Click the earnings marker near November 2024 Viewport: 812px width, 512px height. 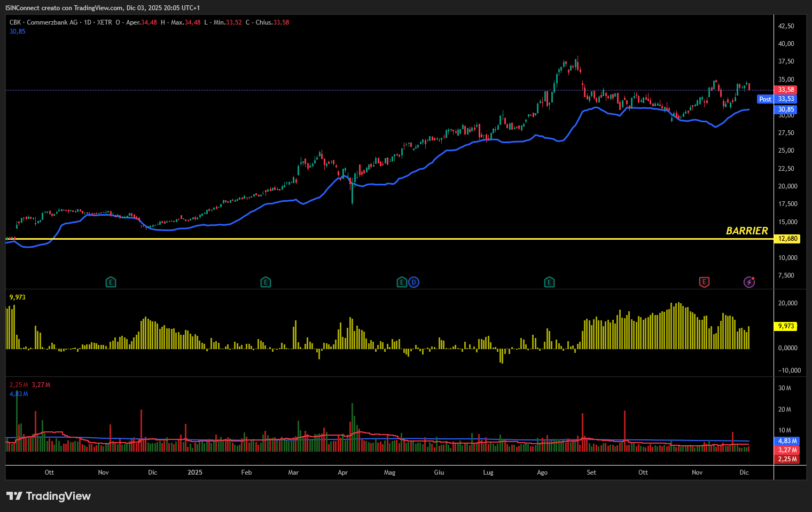(111, 282)
